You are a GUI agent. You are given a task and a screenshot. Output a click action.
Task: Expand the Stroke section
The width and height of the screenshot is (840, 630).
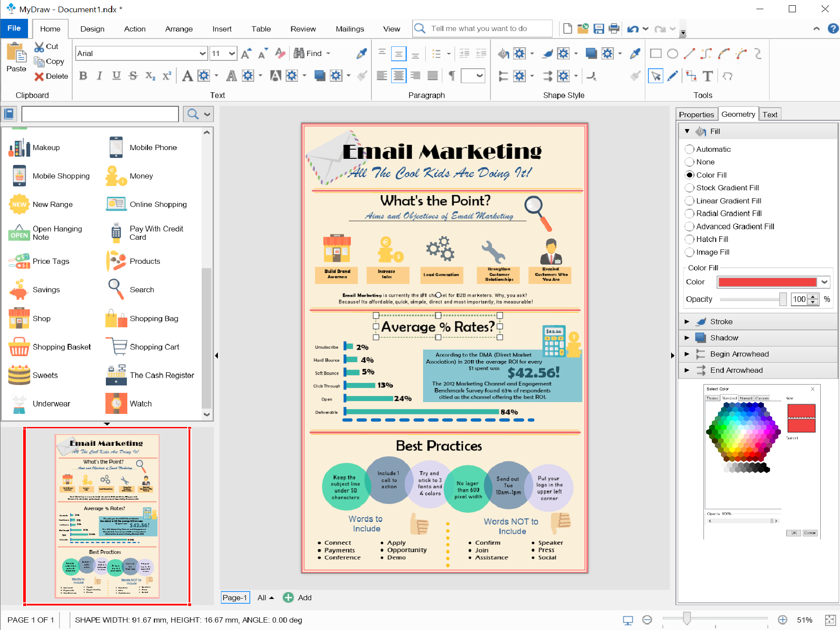click(x=687, y=322)
